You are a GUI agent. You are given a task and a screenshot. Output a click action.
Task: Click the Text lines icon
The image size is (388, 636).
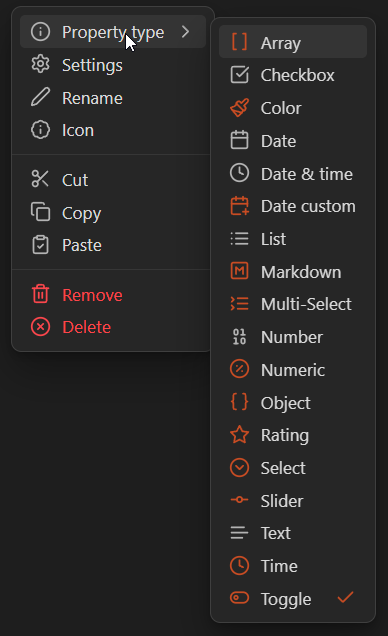tap(239, 533)
